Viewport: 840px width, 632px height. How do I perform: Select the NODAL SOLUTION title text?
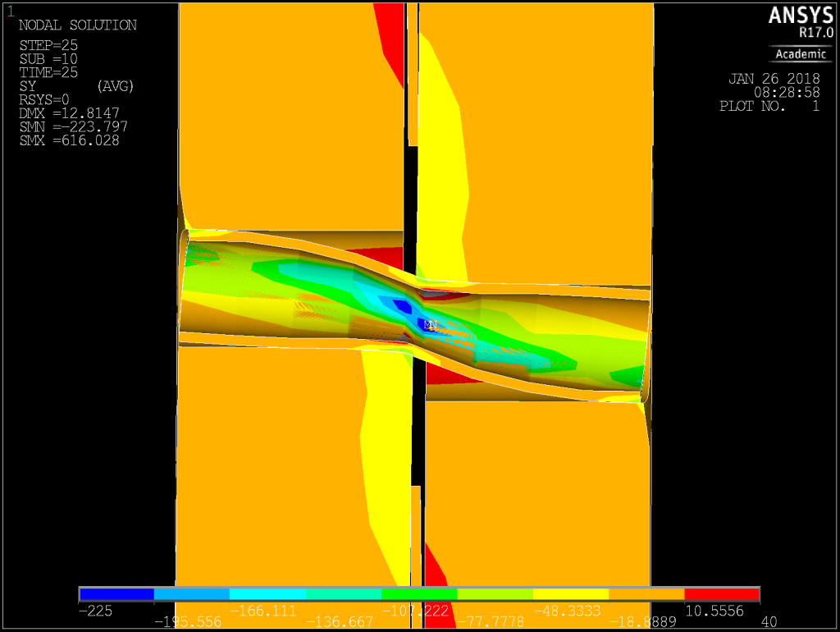click(77, 25)
